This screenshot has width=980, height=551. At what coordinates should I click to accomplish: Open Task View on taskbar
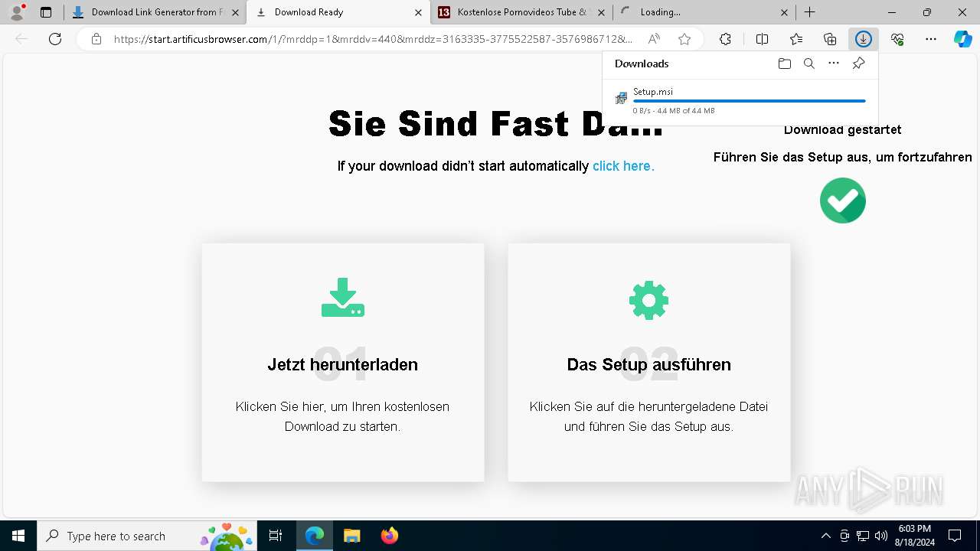(276, 536)
